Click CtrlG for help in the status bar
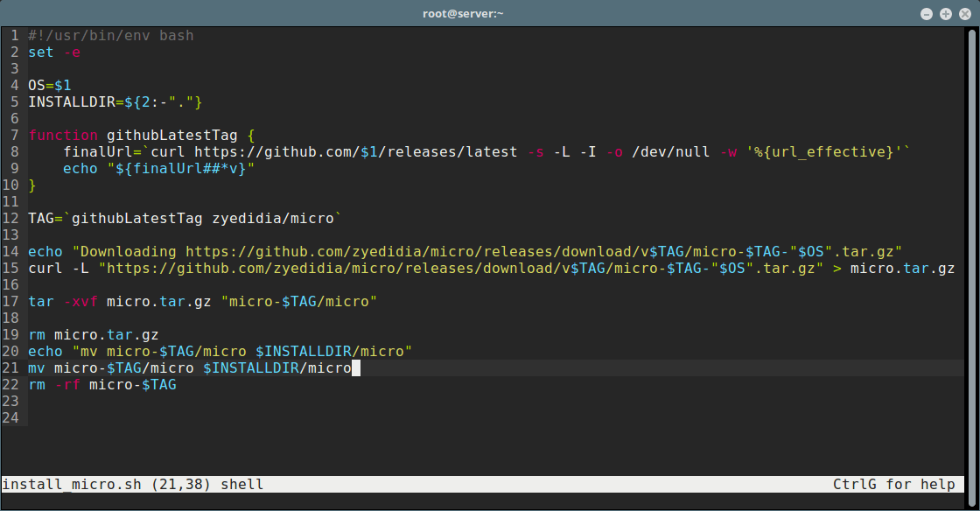980x511 pixels. point(893,484)
